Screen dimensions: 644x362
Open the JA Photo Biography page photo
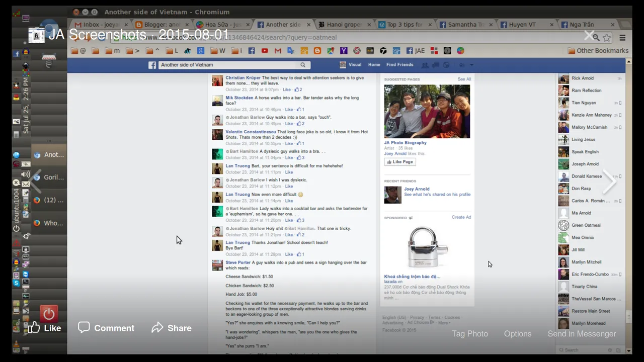click(427, 111)
